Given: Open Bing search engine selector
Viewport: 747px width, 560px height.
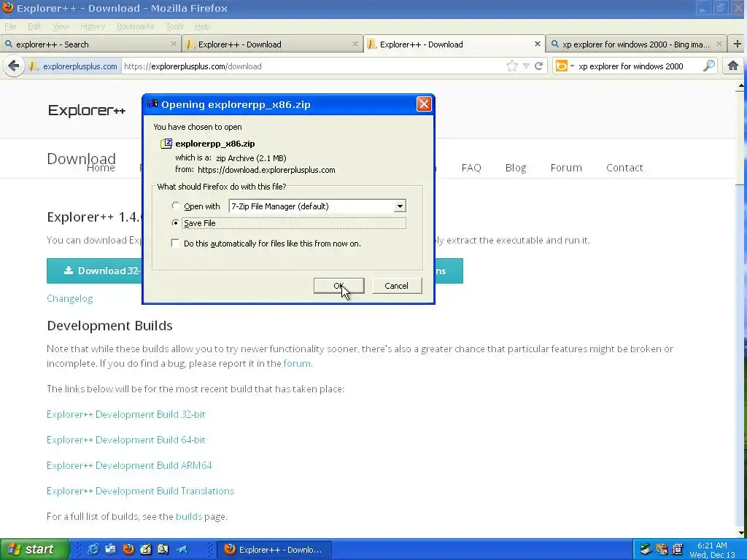Looking at the screenshot, I should click(x=565, y=66).
